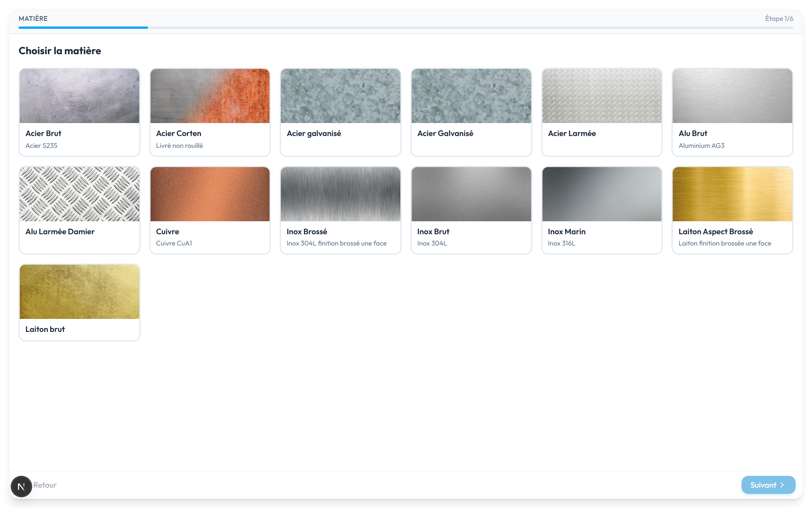Go back with the Retour link
Viewport: 812px width, 508px height.
pos(45,485)
